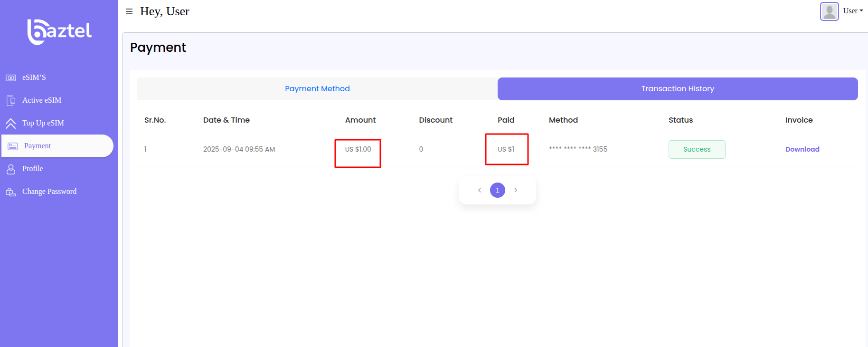The height and width of the screenshot is (347, 868).
Task: Click the Success status badge
Action: coord(697,149)
